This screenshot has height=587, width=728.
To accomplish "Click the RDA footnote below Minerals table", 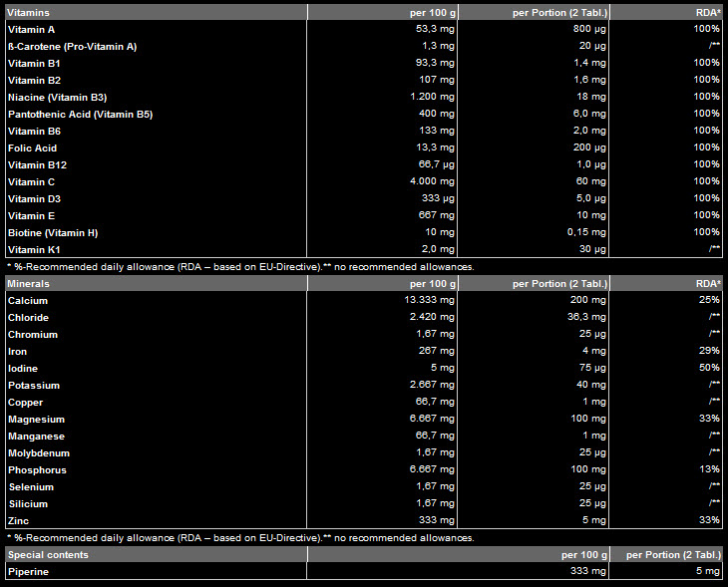I will pos(240,538).
